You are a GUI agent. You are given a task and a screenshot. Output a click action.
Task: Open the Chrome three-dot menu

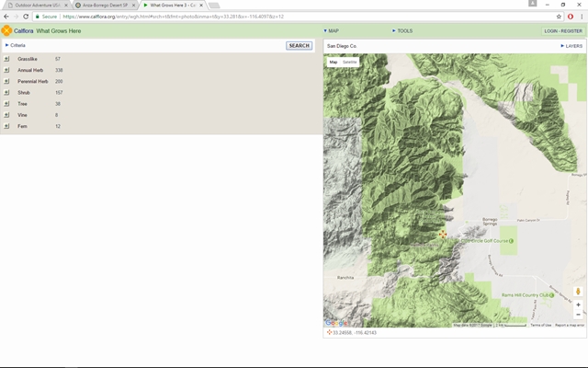click(x=582, y=17)
